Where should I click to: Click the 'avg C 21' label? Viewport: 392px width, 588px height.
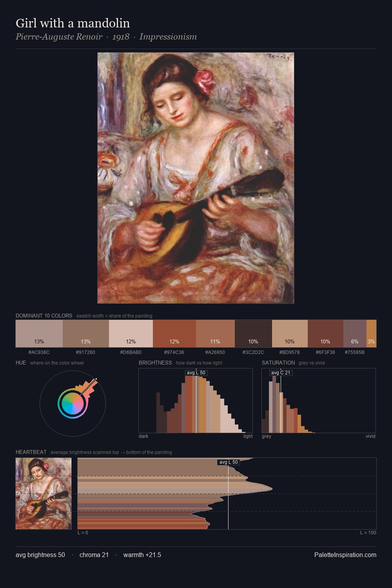[x=281, y=373]
